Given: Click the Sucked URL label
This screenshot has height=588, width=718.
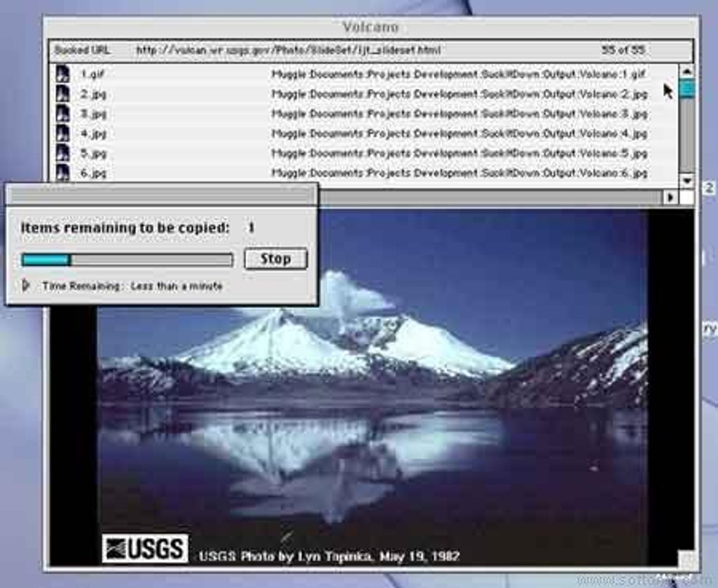Looking at the screenshot, I should (x=82, y=50).
